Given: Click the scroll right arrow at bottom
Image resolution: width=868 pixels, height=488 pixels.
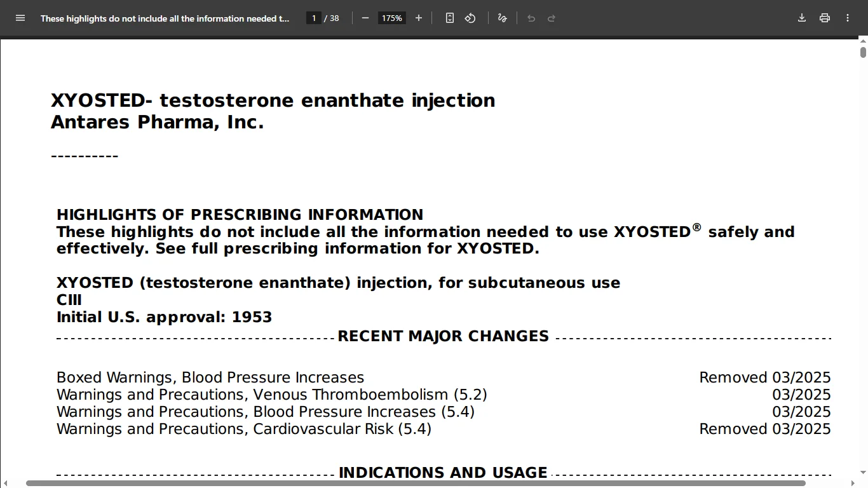Looking at the screenshot, I should point(853,484).
